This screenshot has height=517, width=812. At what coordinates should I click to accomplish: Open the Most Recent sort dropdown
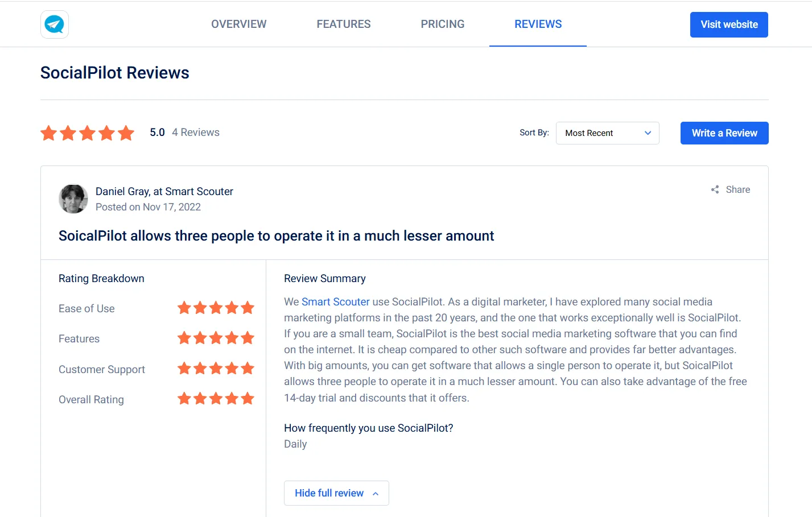tap(607, 133)
